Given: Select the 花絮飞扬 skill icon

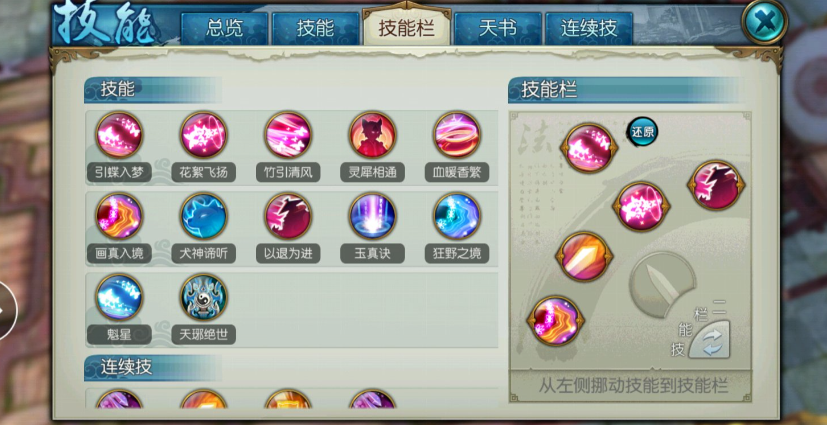Looking at the screenshot, I should coord(204,134).
